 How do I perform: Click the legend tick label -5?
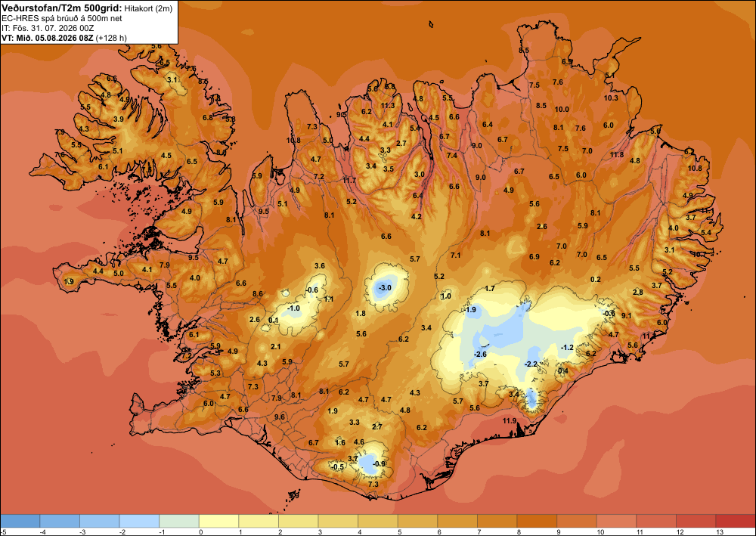(3, 531)
